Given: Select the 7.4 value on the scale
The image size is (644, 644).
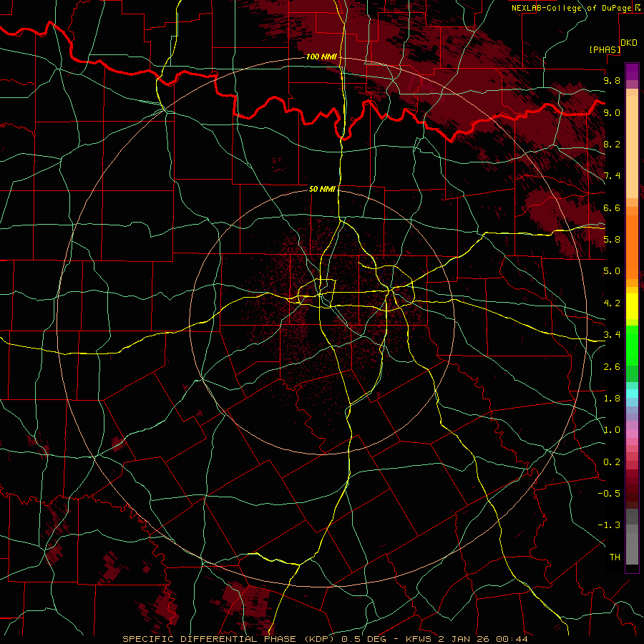Looking at the screenshot, I should click(612, 176).
